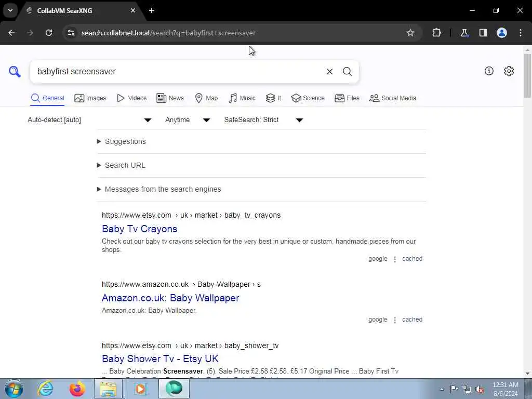Open Baby Shower Tv - Etsy UK result
Image resolution: width=532 pixels, height=399 pixels.
[160, 358]
